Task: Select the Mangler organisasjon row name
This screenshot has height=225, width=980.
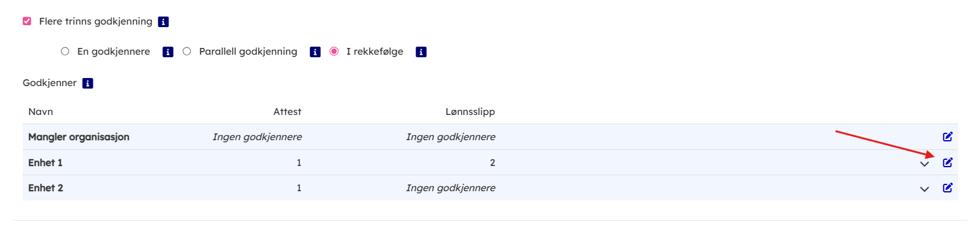Action: coord(79,137)
